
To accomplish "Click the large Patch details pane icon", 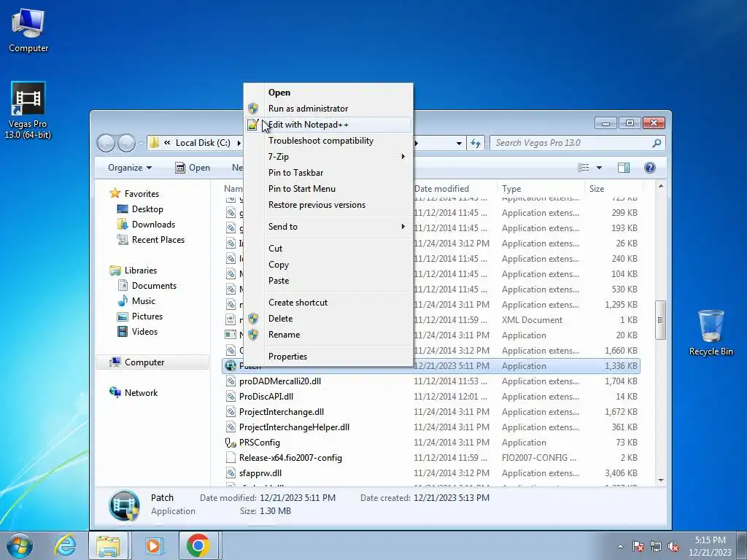I will point(124,505).
